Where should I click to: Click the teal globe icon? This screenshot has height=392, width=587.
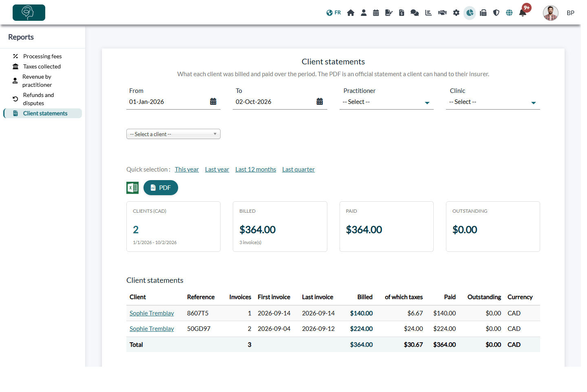point(509,13)
